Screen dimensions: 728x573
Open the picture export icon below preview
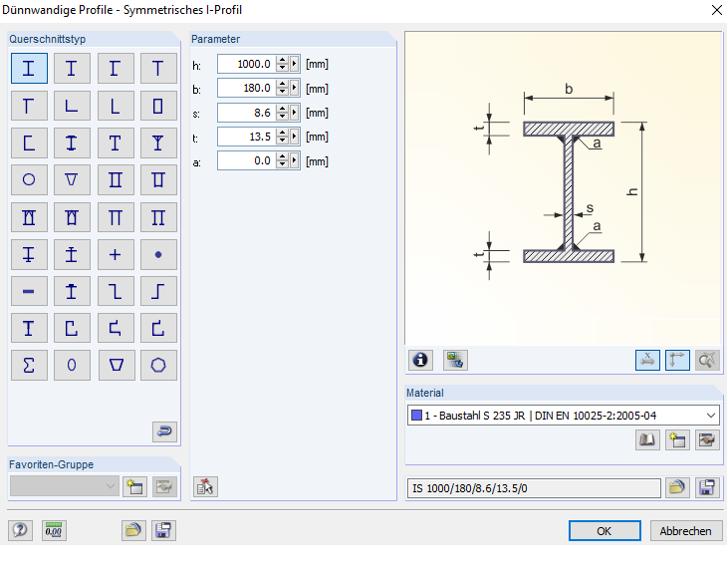pos(455,360)
